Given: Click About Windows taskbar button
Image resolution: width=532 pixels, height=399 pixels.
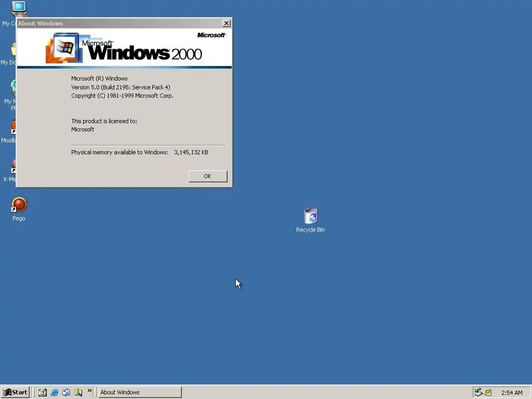Looking at the screenshot, I should pyautogui.click(x=140, y=392).
